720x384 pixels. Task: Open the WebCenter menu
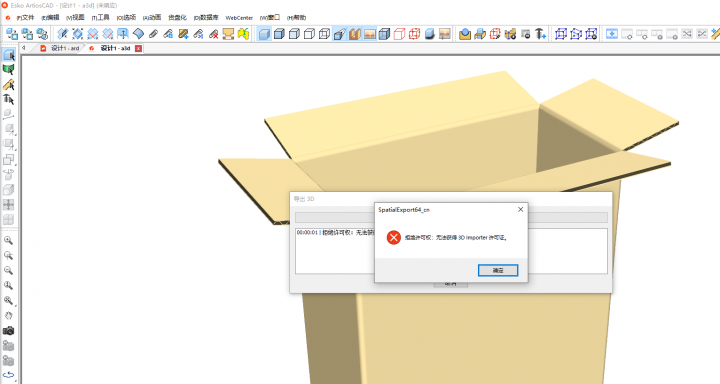point(239,17)
